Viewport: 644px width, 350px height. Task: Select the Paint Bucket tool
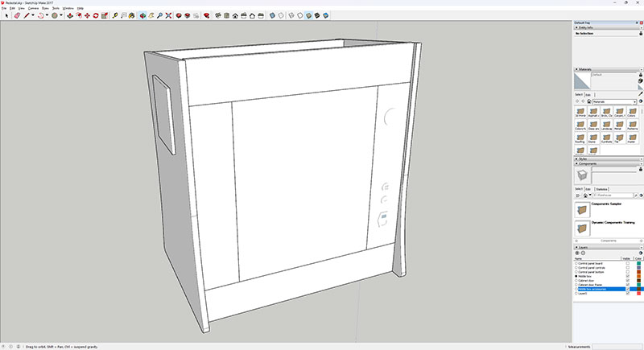point(132,15)
